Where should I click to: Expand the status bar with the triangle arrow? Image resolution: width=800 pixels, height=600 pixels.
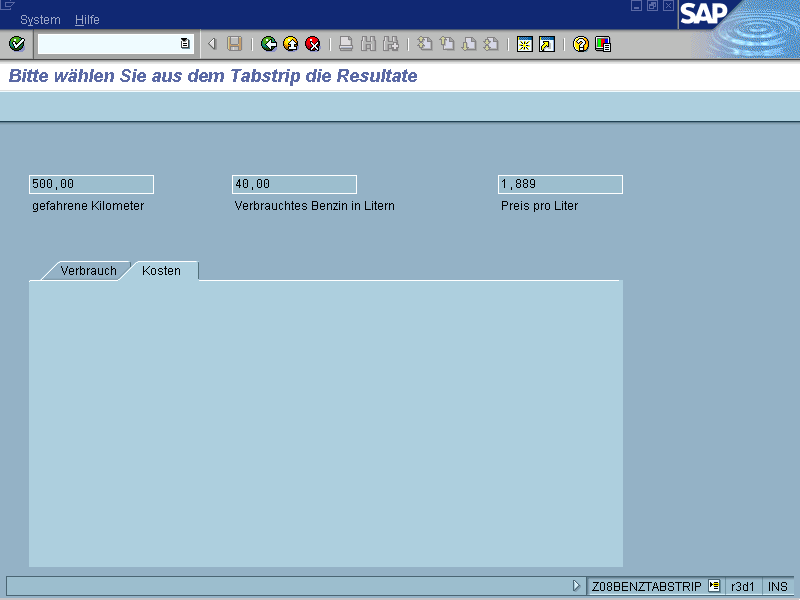[x=576, y=586]
